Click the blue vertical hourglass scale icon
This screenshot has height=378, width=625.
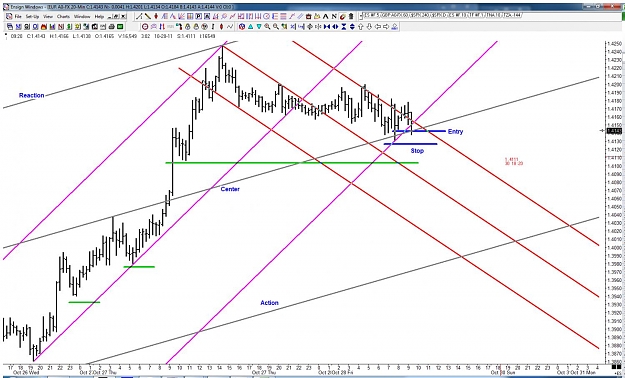click(x=344, y=27)
